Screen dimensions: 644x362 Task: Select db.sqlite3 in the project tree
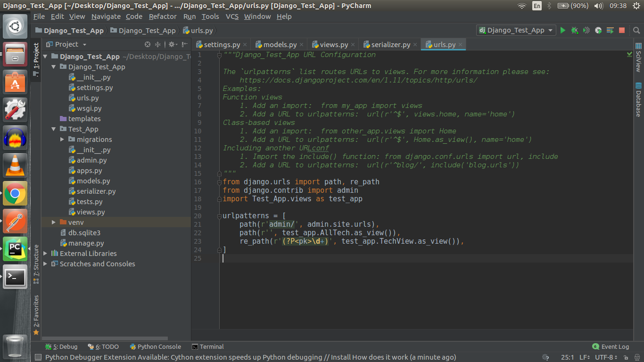(x=81, y=233)
